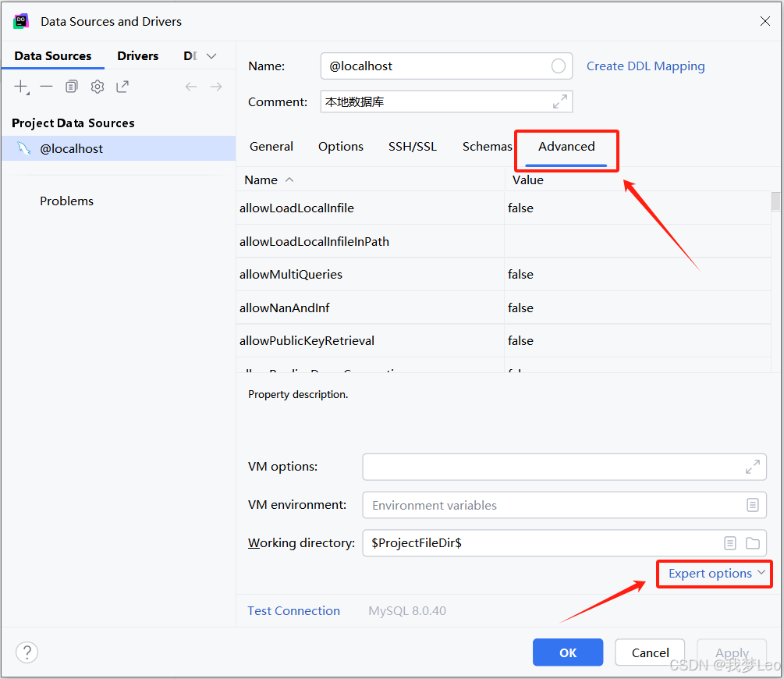Image resolution: width=784 pixels, height=679 pixels.
Task: Switch to the Data Sources tab
Action: [53, 55]
